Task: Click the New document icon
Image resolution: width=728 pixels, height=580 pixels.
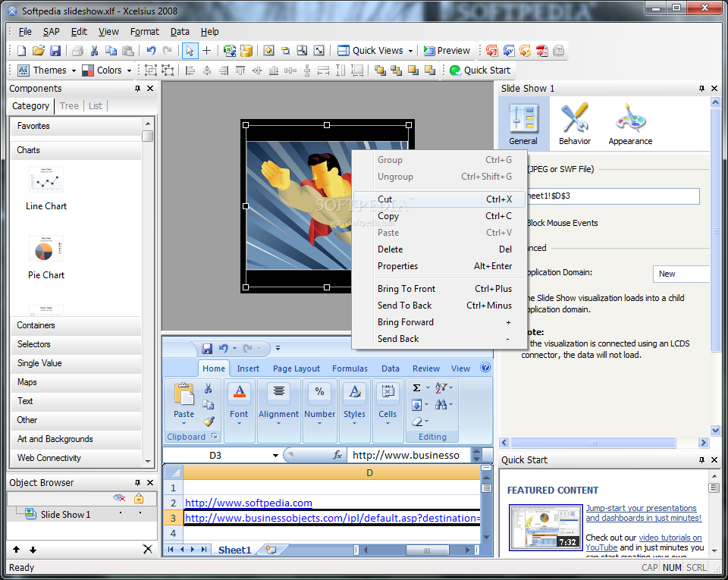Action: tap(21, 51)
